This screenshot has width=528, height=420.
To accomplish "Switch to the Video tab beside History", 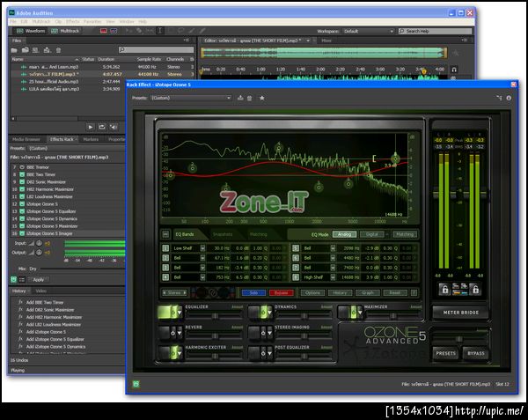I will [41, 291].
